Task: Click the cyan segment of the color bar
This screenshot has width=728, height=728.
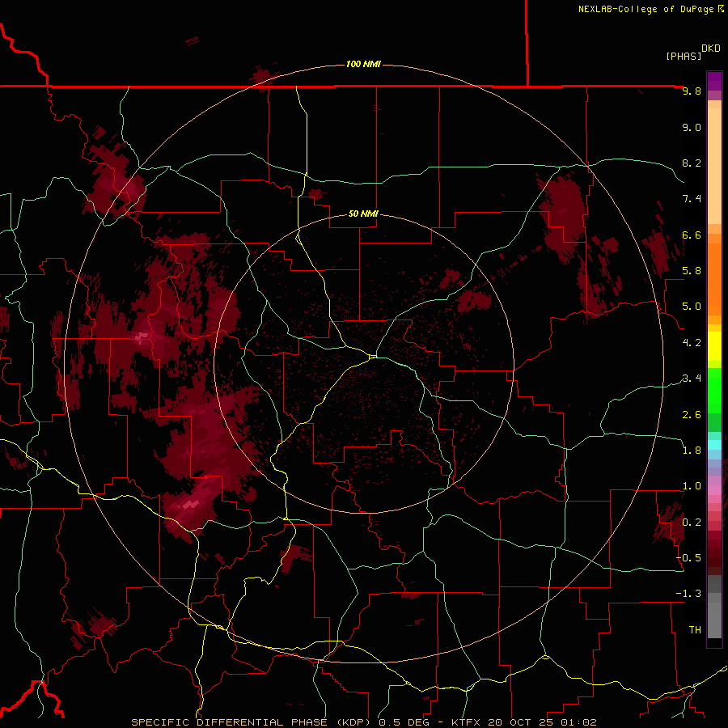Action: 714,445
